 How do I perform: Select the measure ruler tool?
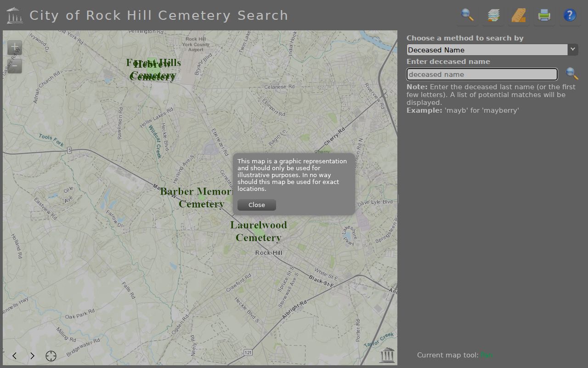pos(519,15)
